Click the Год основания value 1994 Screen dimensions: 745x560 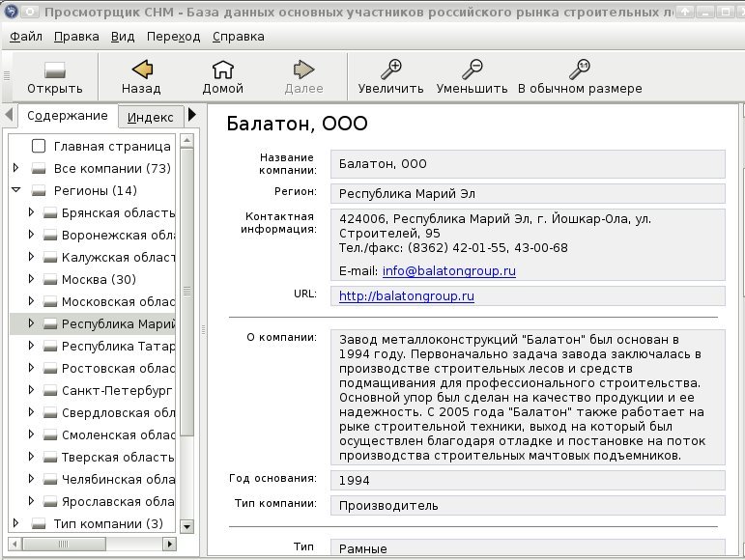tap(528, 480)
